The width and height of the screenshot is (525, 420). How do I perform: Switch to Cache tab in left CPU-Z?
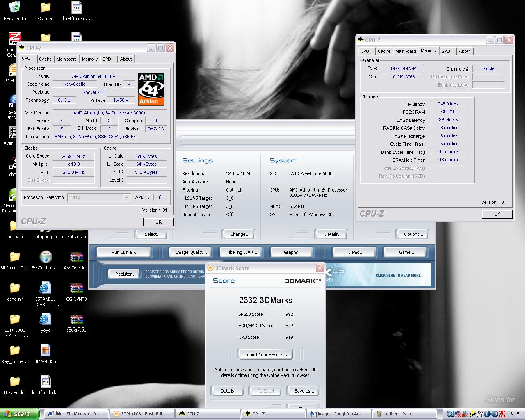45,59
